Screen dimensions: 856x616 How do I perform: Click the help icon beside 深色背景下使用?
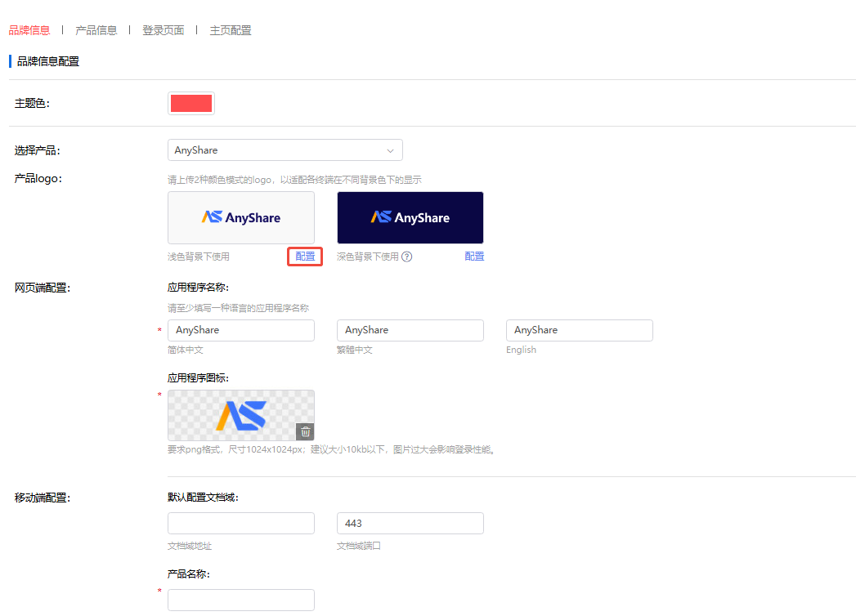point(406,257)
